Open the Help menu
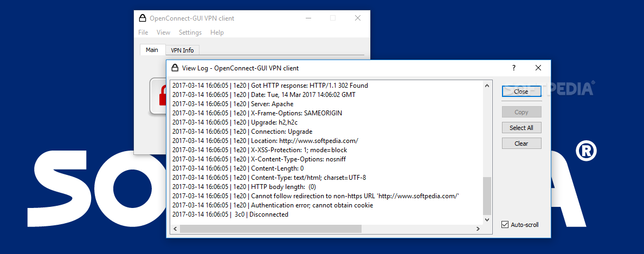Image resolution: width=644 pixels, height=254 pixels. coord(217,32)
